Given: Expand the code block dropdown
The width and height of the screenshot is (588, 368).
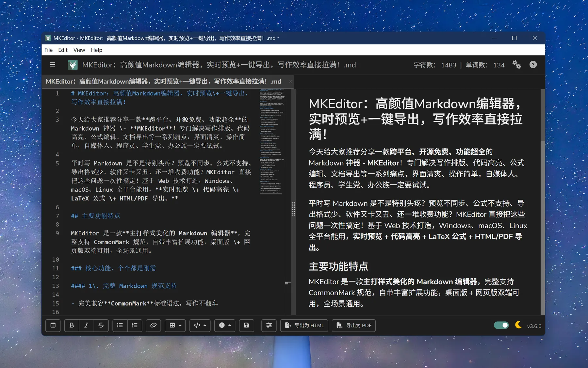Looking at the screenshot, I should point(200,325).
